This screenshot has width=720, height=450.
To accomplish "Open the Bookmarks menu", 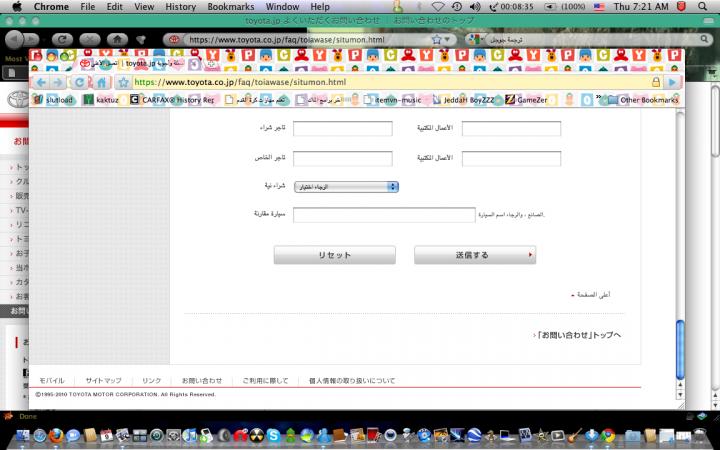I will coord(230,6).
